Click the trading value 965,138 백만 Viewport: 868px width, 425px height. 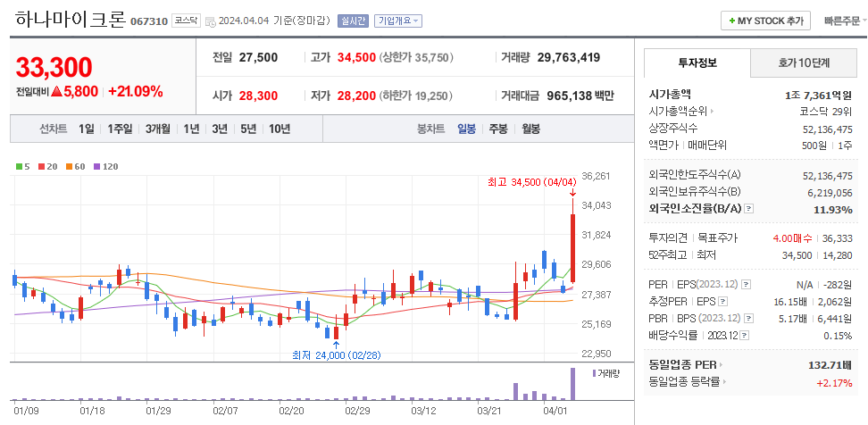[x=580, y=96]
